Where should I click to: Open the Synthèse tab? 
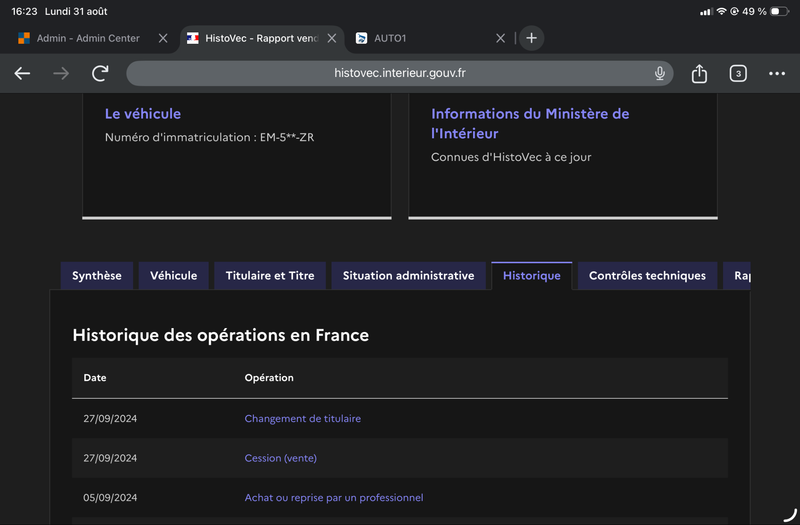(97, 276)
